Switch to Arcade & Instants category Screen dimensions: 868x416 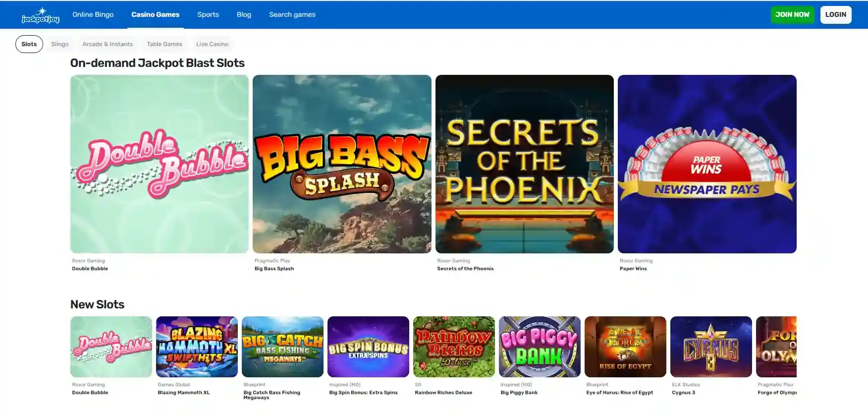[108, 44]
